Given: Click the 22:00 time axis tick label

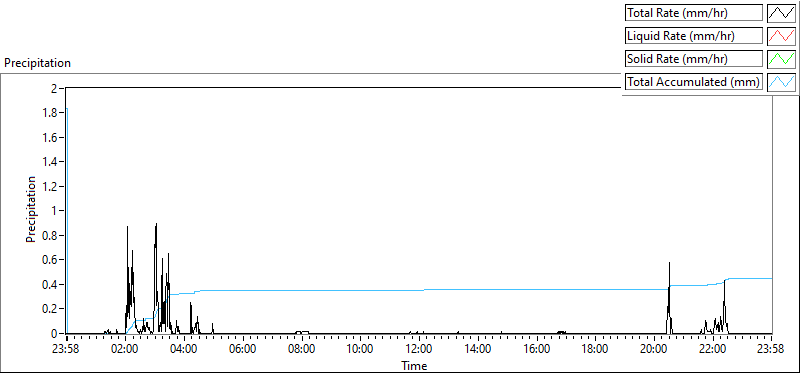Looking at the screenshot, I should click(713, 350).
